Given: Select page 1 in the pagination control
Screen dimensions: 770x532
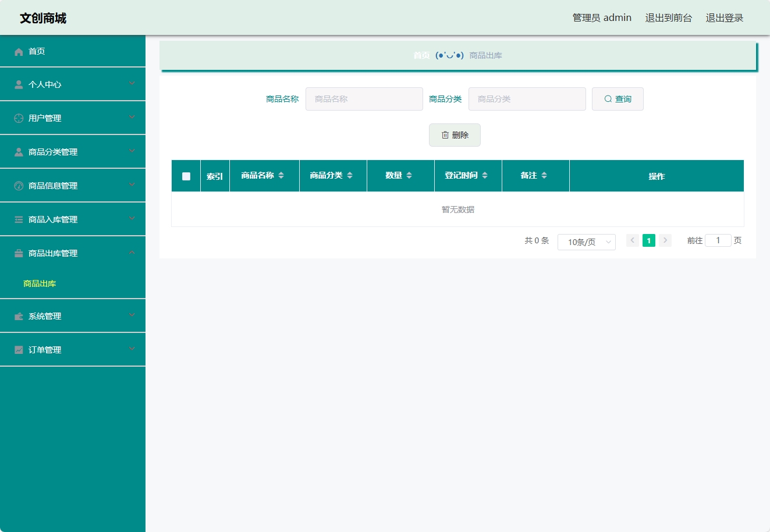Looking at the screenshot, I should (648, 240).
